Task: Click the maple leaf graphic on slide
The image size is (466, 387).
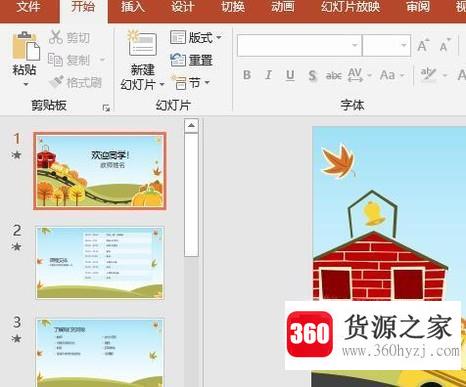Action: pyautogui.click(x=339, y=161)
